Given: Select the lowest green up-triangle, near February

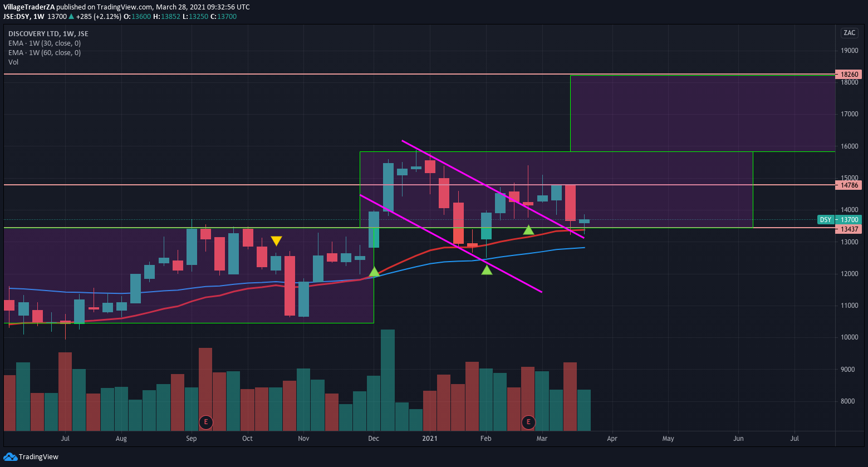Looking at the screenshot, I should [487, 270].
